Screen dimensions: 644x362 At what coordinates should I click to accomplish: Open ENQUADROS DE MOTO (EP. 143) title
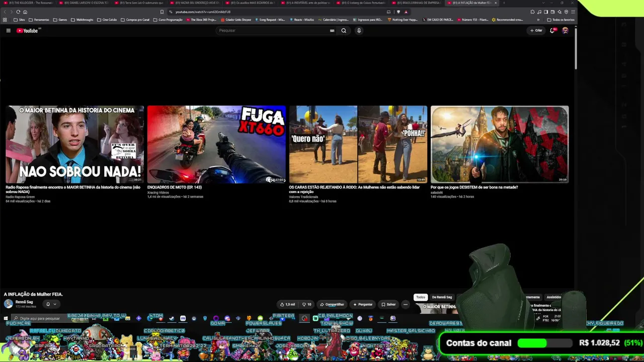point(175,188)
